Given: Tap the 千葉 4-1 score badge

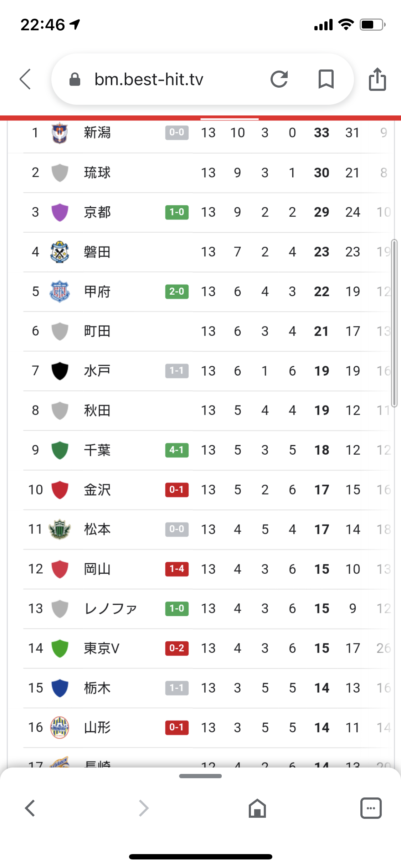Looking at the screenshot, I should pyautogui.click(x=177, y=450).
